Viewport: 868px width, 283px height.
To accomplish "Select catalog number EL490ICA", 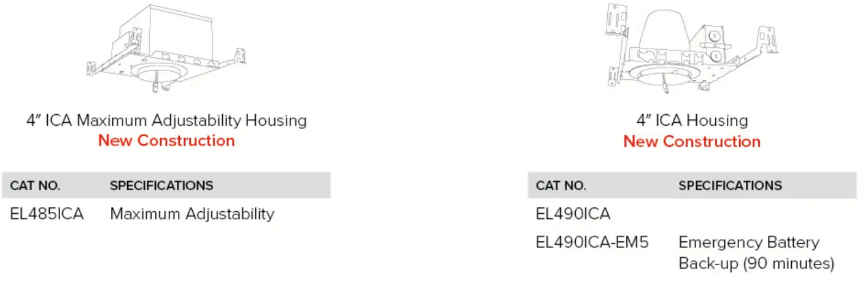I will tap(573, 214).
